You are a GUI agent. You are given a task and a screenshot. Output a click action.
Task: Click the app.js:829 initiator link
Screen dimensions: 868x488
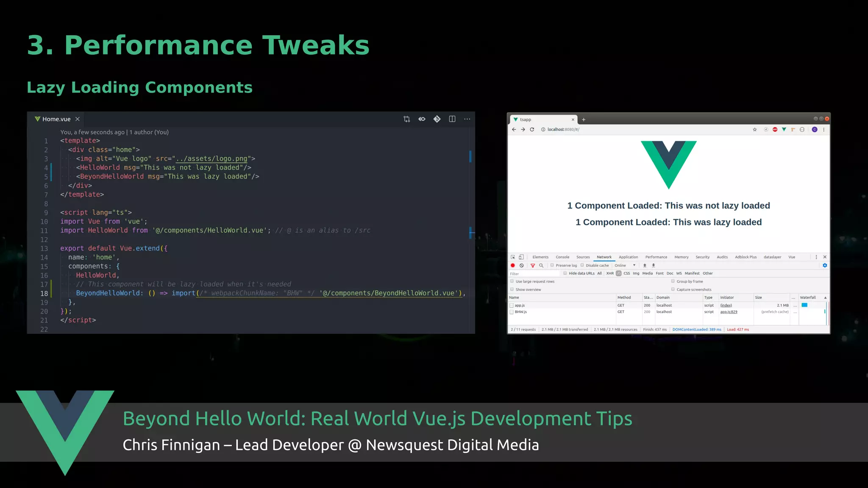(729, 312)
